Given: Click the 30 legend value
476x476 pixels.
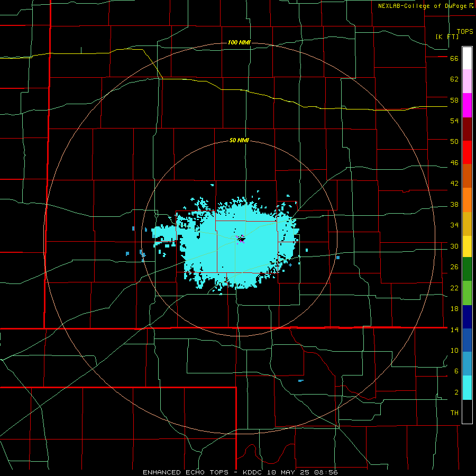Looking at the screenshot, I should click(454, 246).
